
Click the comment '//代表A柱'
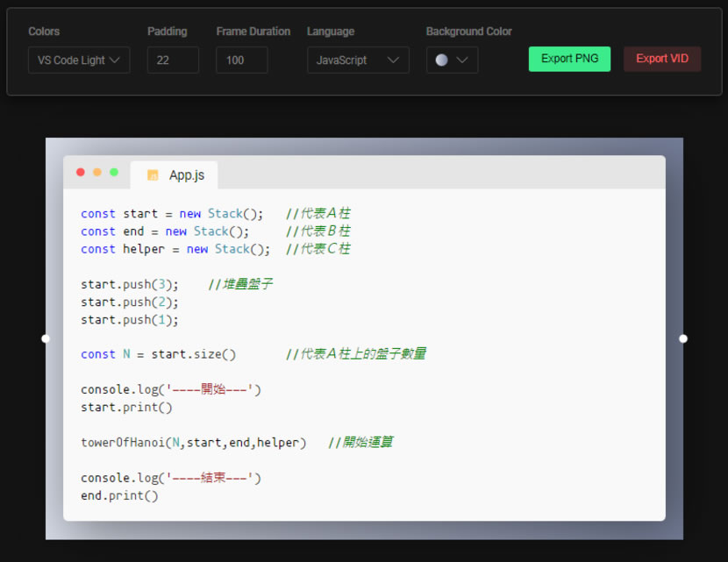click(x=318, y=213)
